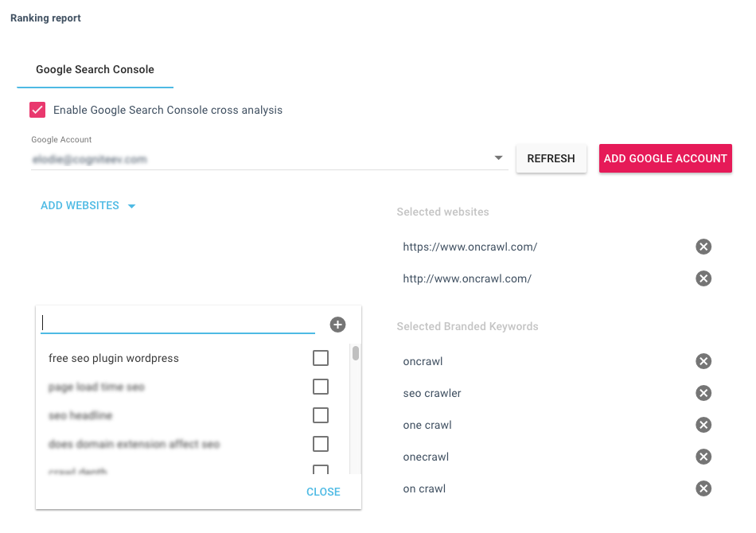Image resolution: width=756 pixels, height=533 pixels.
Task: Remove http://www.oncrawl.com/ from selected websites
Action: [x=703, y=278]
